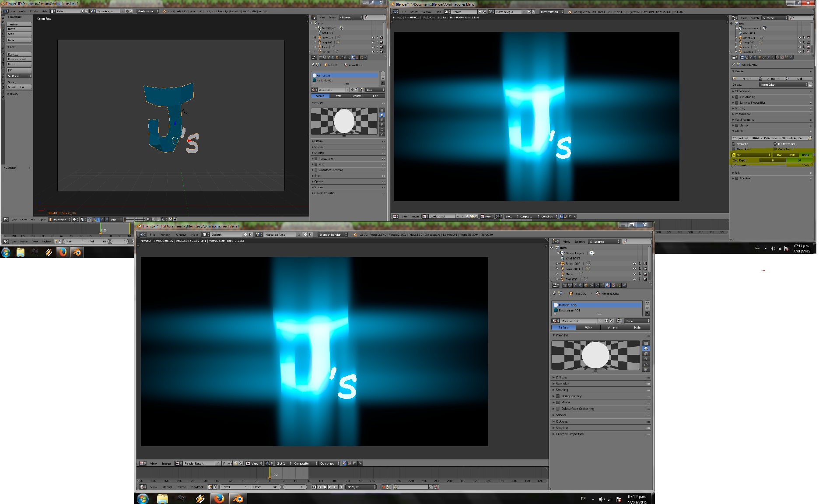Expand the Diffuse panel

click(x=561, y=377)
